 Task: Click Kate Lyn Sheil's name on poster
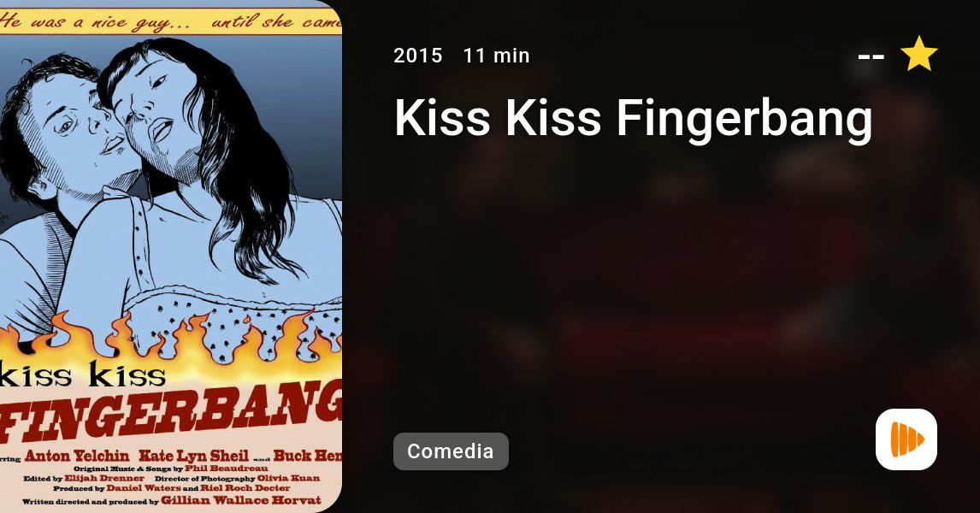click(x=194, y=456)
